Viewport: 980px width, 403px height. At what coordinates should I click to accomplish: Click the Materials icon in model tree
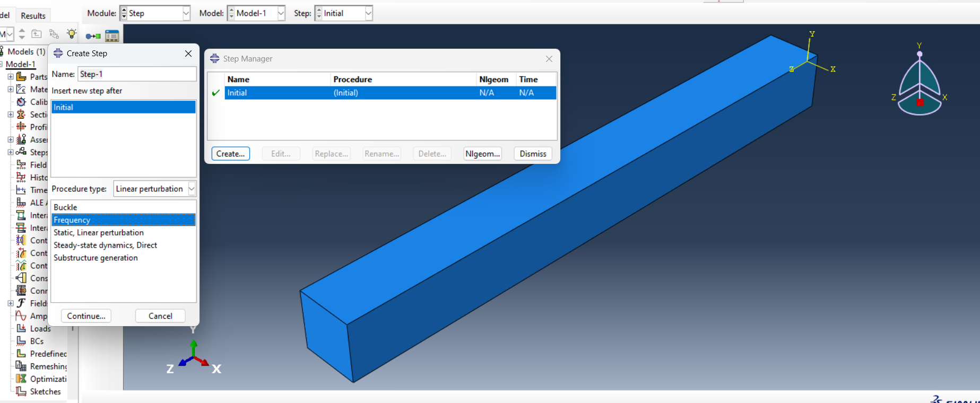(x=21, y=89)
